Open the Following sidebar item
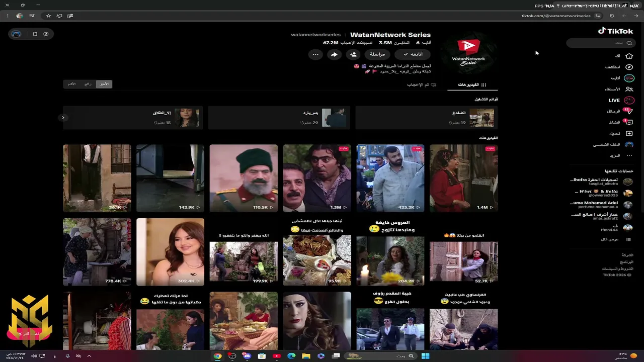644x362 pixels. click(622, 78)
